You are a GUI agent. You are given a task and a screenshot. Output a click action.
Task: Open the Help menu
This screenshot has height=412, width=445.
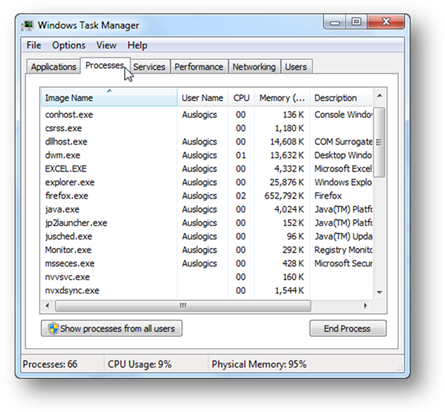pyautogui.click(x=137, y=45)
